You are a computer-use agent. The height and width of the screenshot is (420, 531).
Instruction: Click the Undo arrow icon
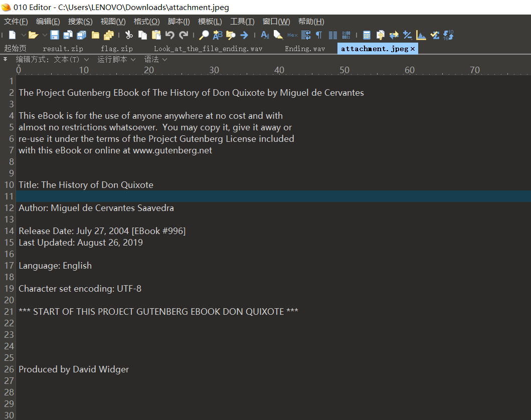(x=170, y=35)
